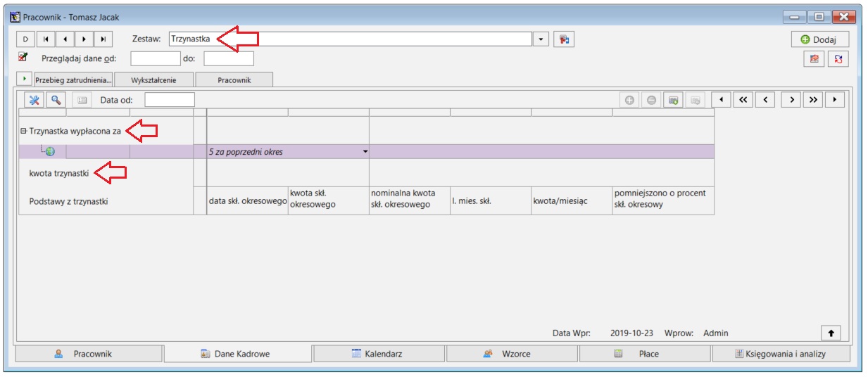Screen dimensions: 868x377
Task: Click the red-blue icon beside Zestaw dropdown
Action: click(x=563, y=39)
